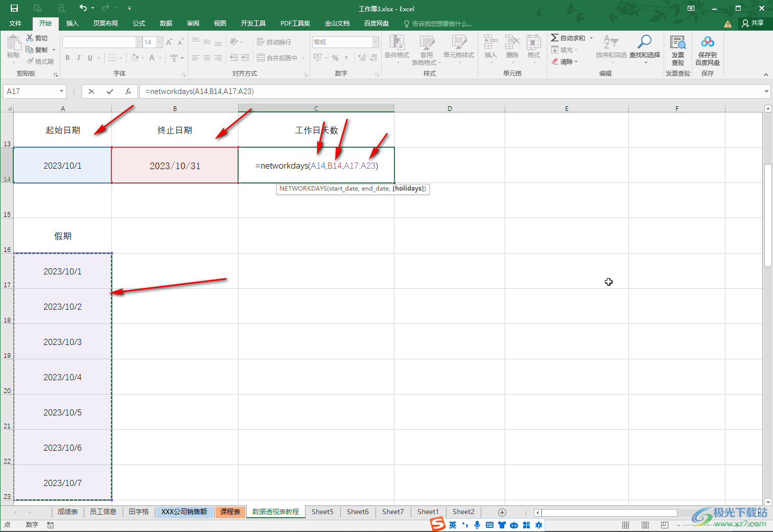This screenshot has width=773, height=532.
Task: Click the Save icon in the title bar
Action: (14, 8)
